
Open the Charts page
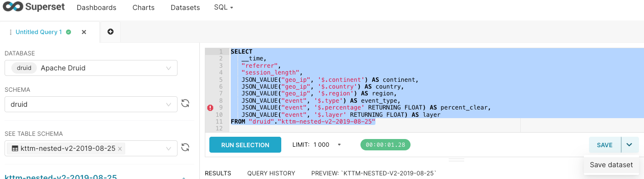143,8
